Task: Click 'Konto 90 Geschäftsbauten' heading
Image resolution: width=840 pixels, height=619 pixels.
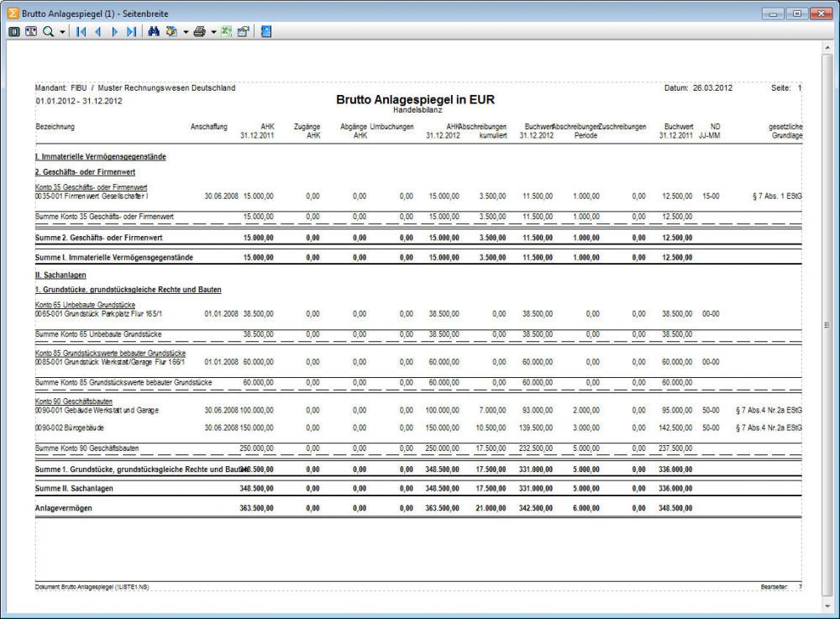Action: [74, 401]
